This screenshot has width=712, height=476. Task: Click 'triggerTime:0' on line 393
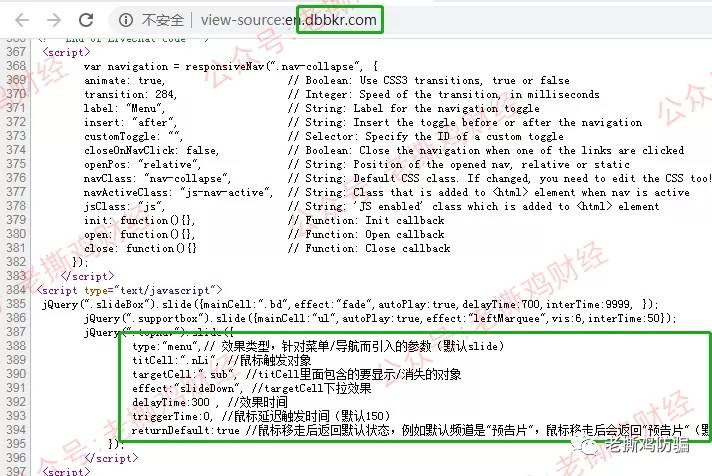click(x=173, y=416)
